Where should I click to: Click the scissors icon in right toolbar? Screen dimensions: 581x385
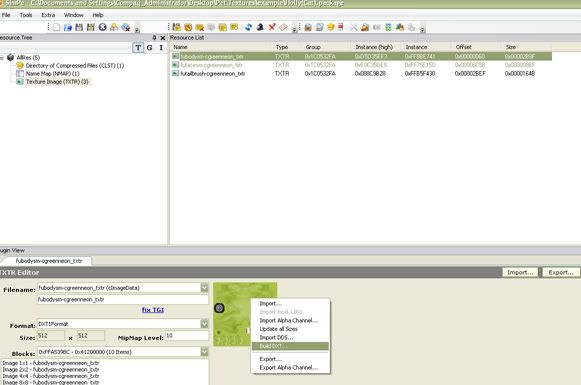pyautogui.click(x=353, y=27)
